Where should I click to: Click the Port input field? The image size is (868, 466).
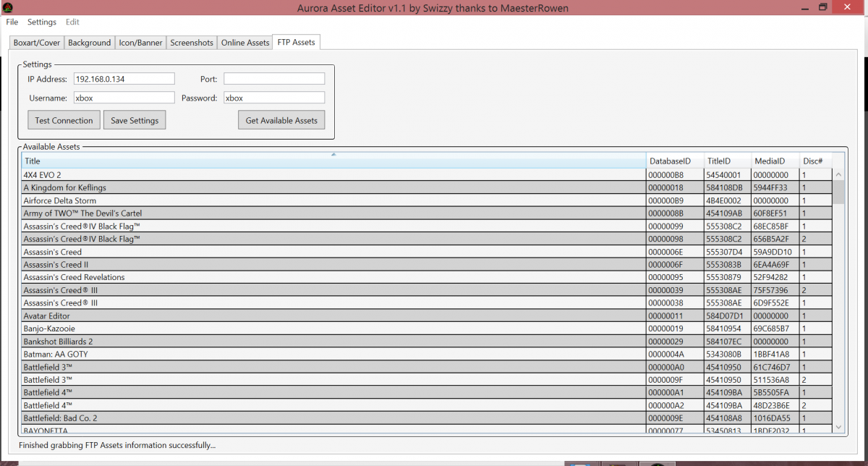coord(274,79)
